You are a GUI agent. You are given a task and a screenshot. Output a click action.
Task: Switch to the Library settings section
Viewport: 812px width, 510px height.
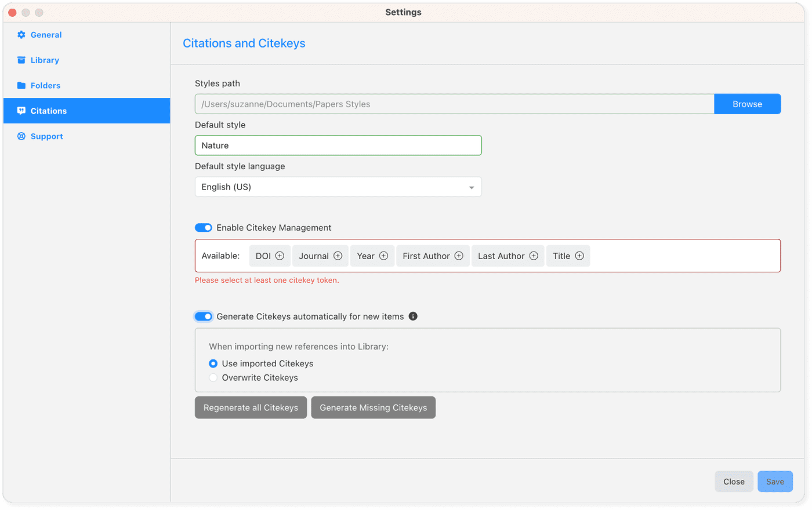[43, 60]
